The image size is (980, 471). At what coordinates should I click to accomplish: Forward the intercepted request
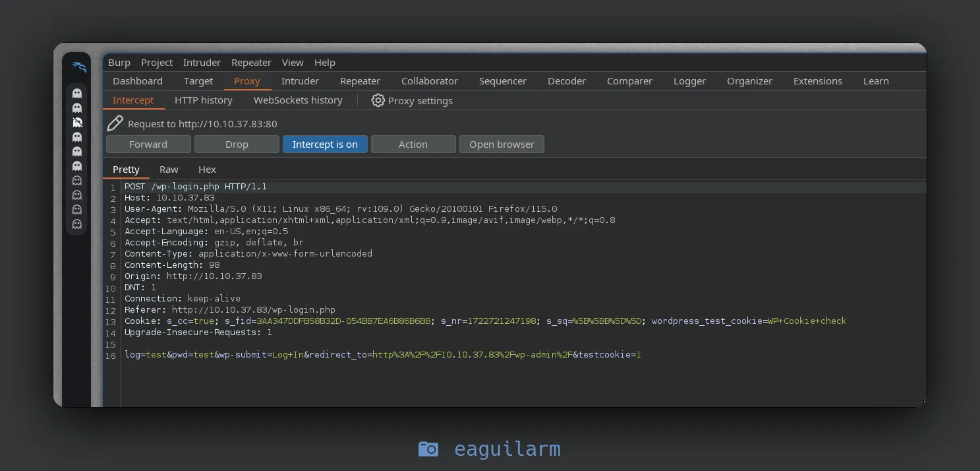click(x=148, y=144)
